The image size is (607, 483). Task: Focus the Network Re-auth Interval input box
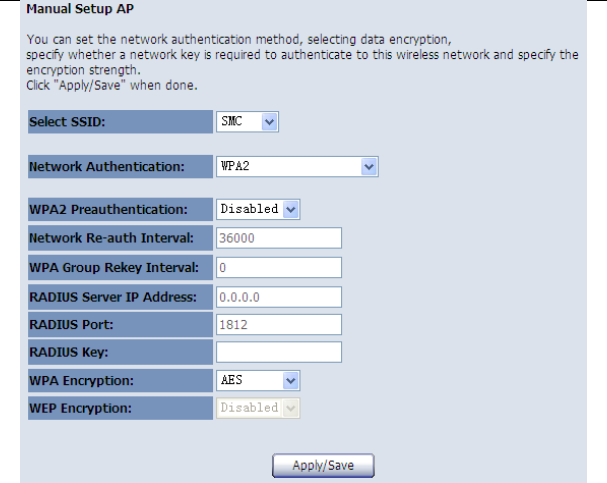point(279,238)
